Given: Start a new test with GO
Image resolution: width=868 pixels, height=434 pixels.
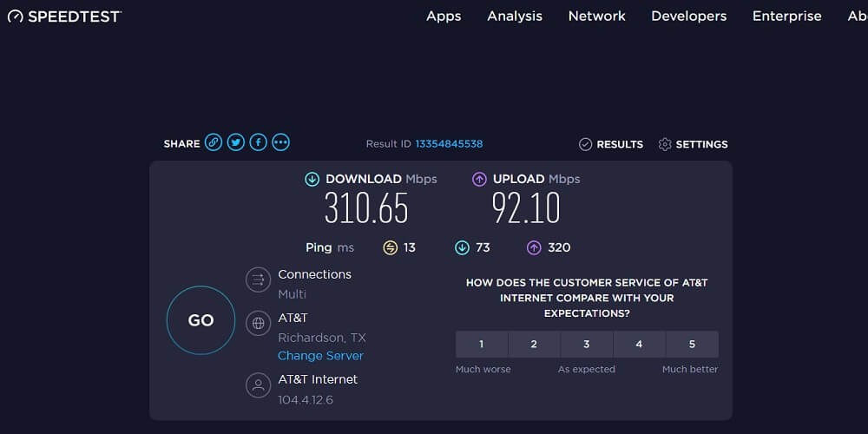Looking at the screenshot, I should click(201, 320).
